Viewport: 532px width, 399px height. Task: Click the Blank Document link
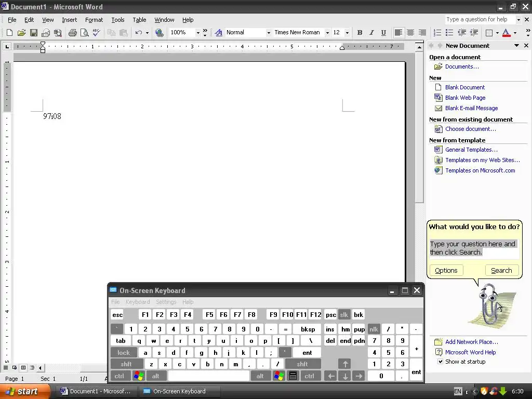[x=465, y=87]
